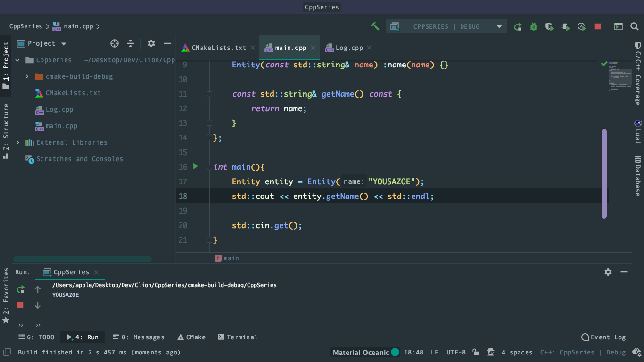Open CPPSERIES | DEBUG configuration dropdown
The image size is (644, 362).
pos(446,27)
